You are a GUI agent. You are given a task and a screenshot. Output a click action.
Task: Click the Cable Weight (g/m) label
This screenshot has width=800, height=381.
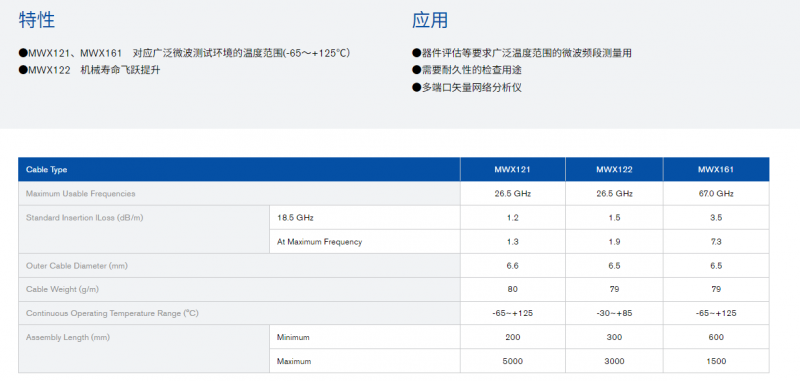(x=62, y=289)
